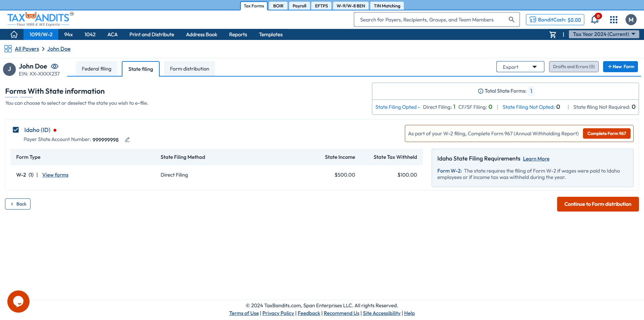Click the BanditCash balance button

coord(555,20)
